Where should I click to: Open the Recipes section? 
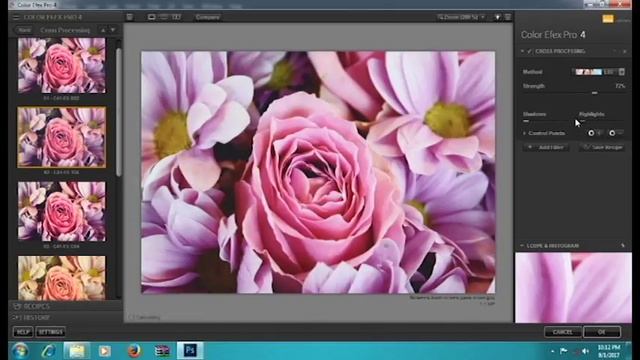pos(65,306)
